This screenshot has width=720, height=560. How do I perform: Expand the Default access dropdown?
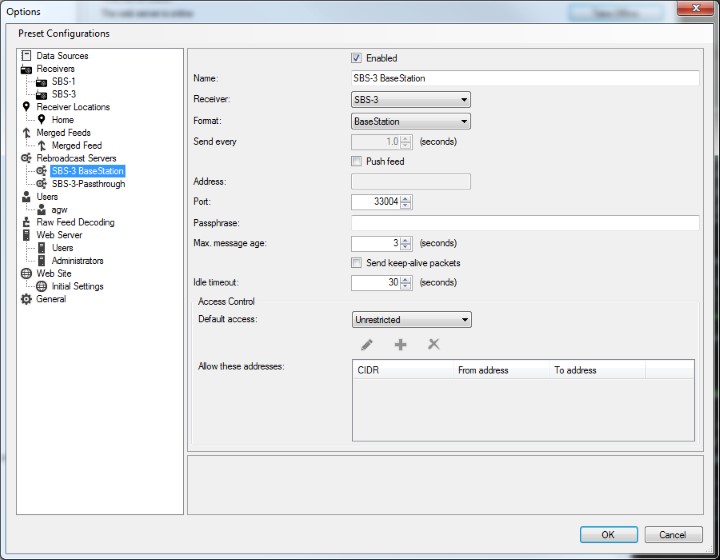click(411, 320)
